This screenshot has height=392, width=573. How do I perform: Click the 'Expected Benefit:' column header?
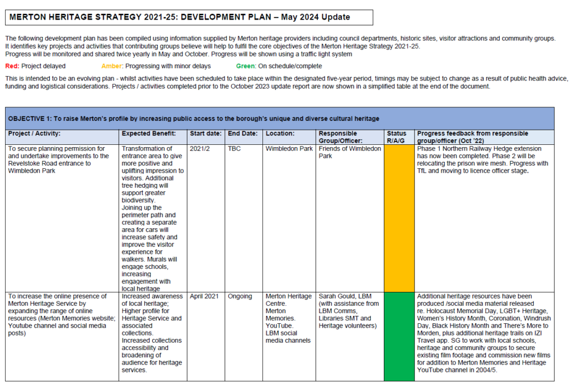click(x=149, y=134)
